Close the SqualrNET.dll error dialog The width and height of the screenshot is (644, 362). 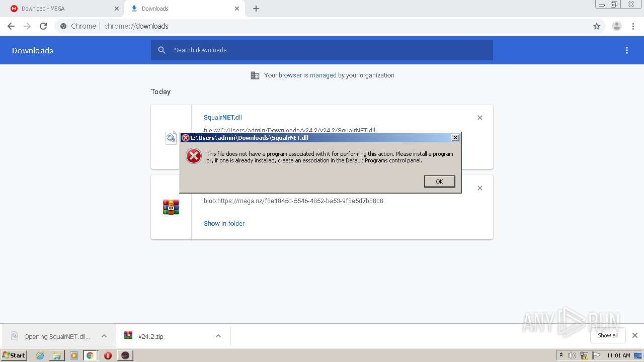pyautogui.click(x=455, y=138)
